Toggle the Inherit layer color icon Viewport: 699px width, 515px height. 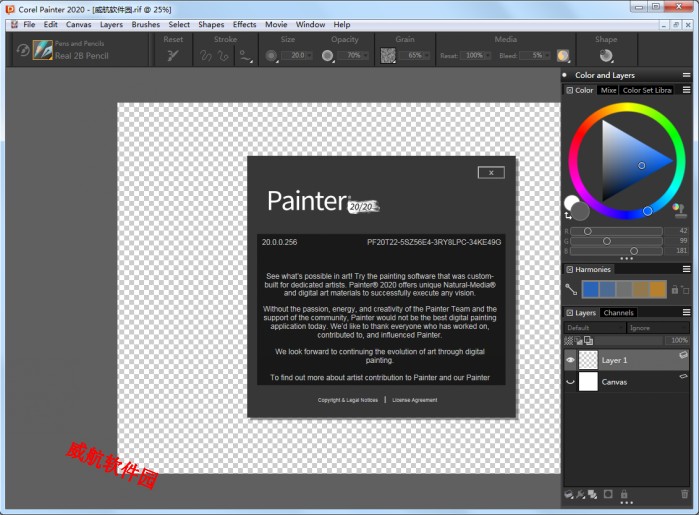pyautogui.click(x=588, y=341)
